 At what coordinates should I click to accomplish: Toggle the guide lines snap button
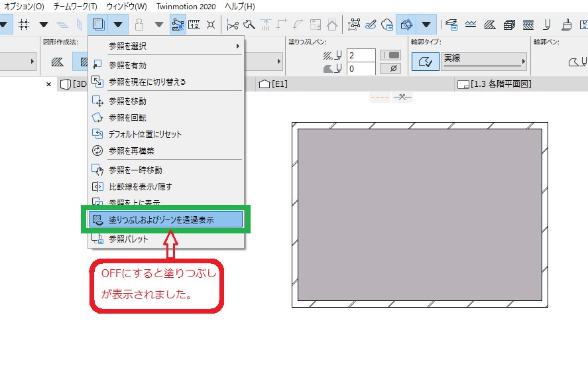(178, 25)
